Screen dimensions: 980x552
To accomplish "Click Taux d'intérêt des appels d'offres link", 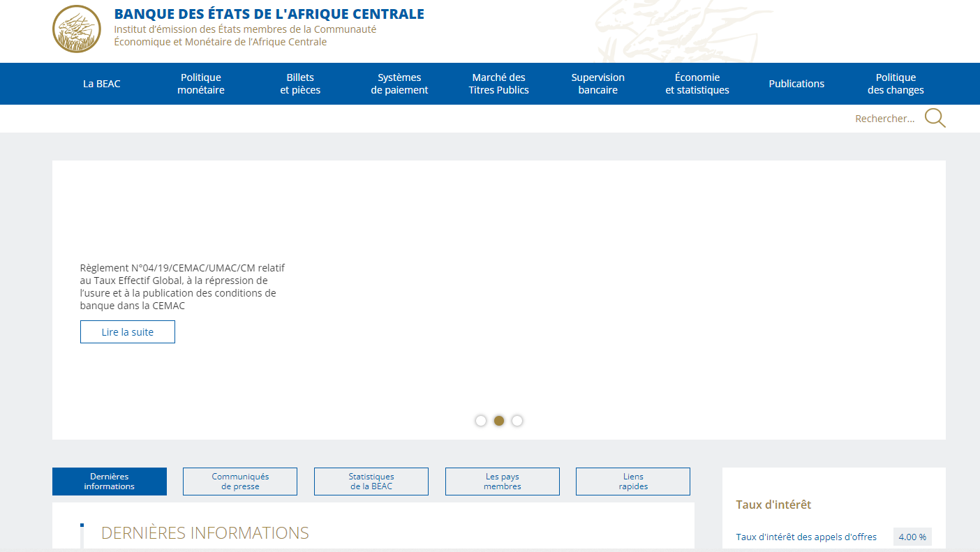I will (806, 537).
